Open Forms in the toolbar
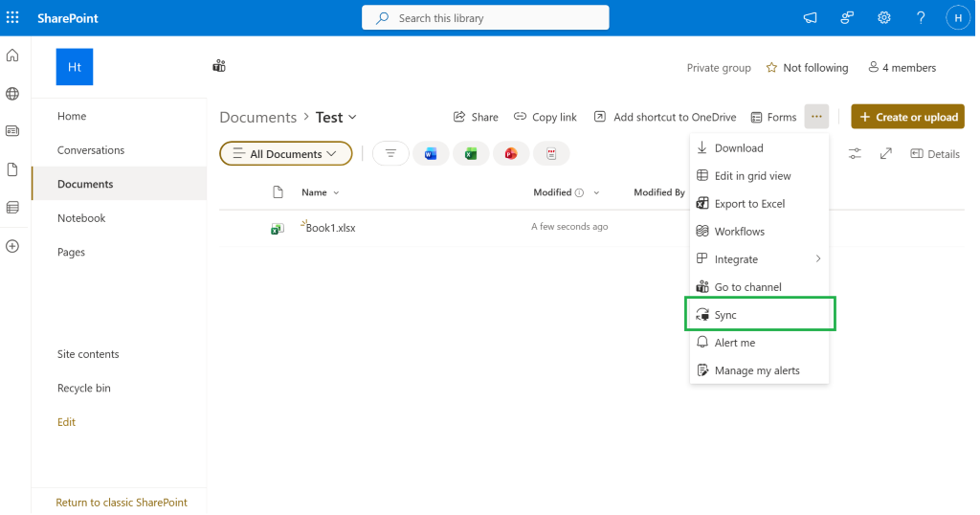Image resolution: width=980 pixels, height=515 pixels. 773,117
